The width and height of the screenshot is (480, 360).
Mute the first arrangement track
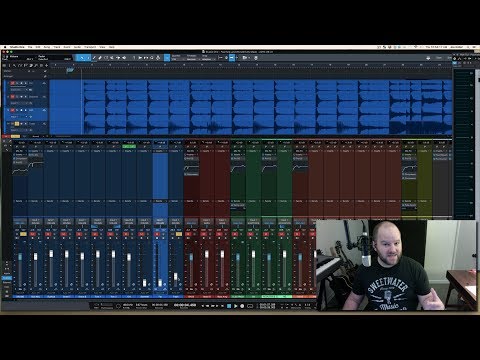(x=12, y=83)
